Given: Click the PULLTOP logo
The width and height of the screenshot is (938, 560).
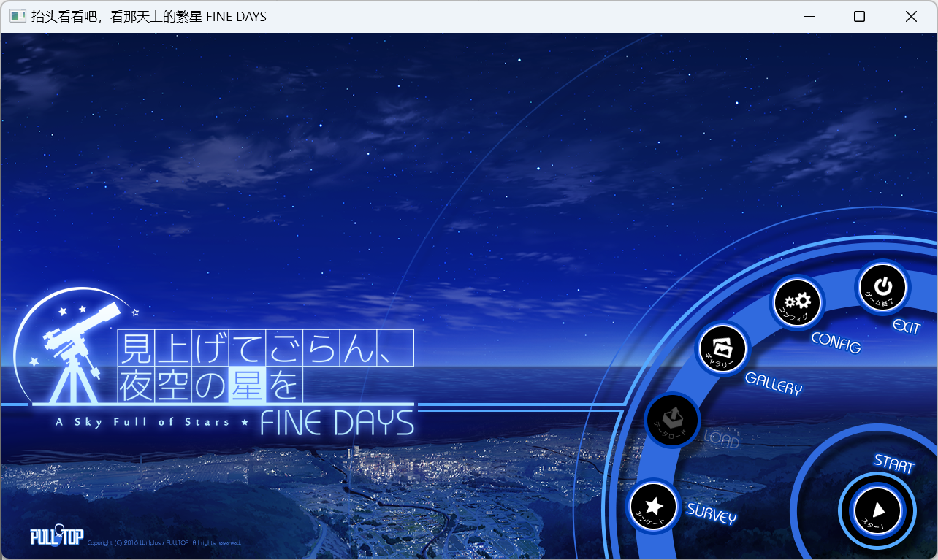Looking at the screenshot, I should click(56, 536).
